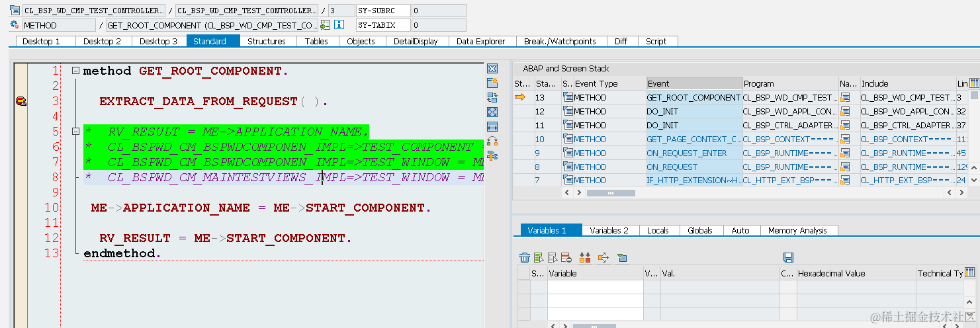Click the Variable column header

click(x=595, y=273)
